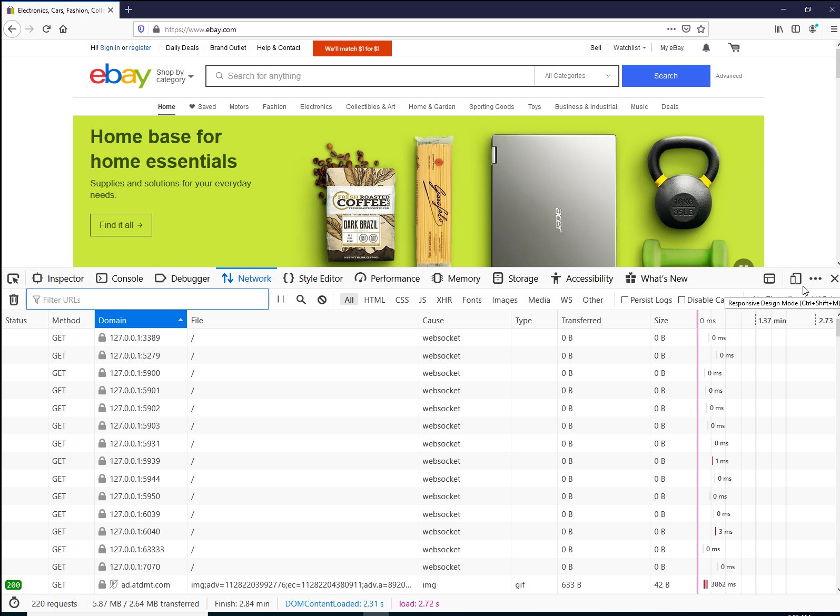Open the Debugger tab

[183, 279]
